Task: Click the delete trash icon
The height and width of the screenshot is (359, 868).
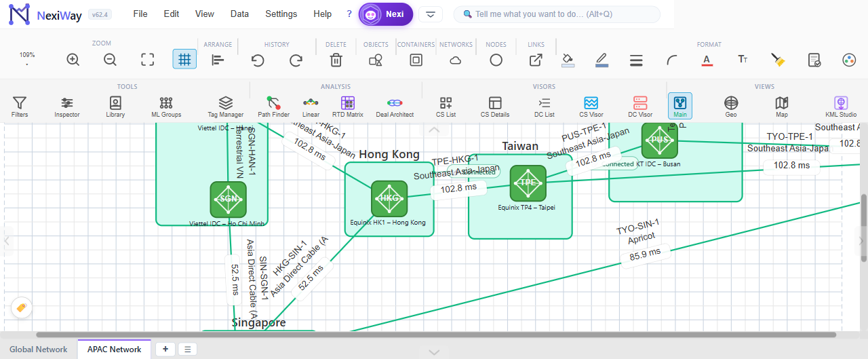Action: pos(336,60)
